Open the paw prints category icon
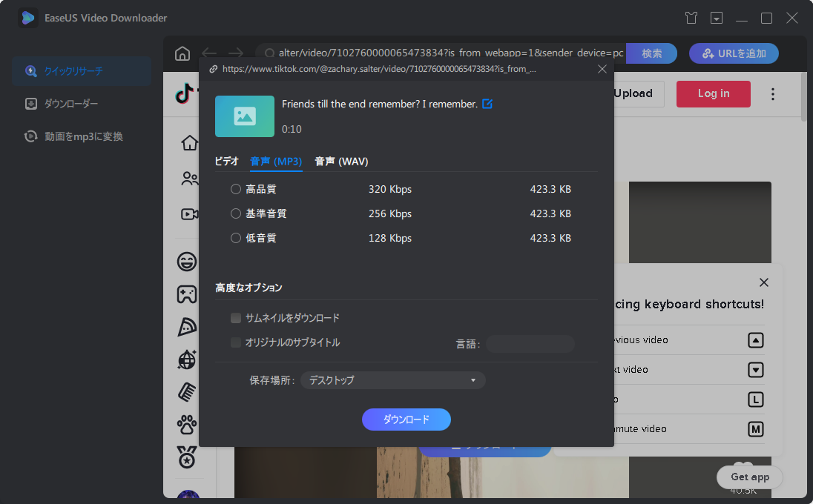Viewport: 813px width, 504px height. pos(188,424)
